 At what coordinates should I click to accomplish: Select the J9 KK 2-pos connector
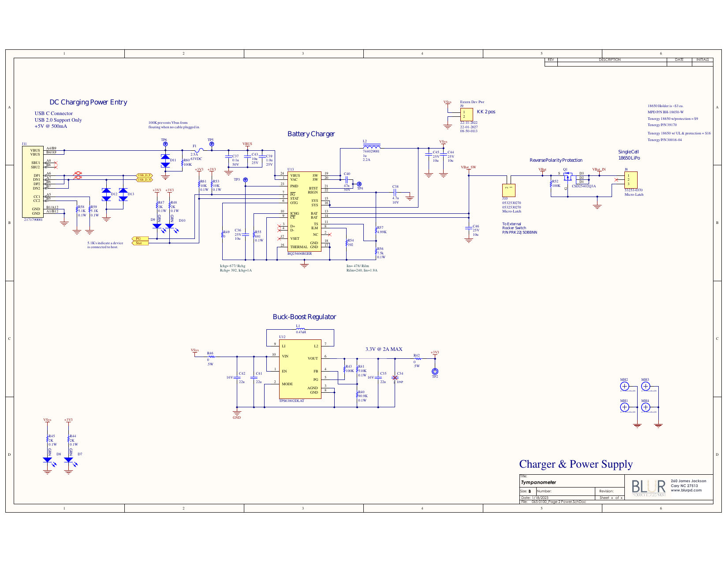(466, 115)
